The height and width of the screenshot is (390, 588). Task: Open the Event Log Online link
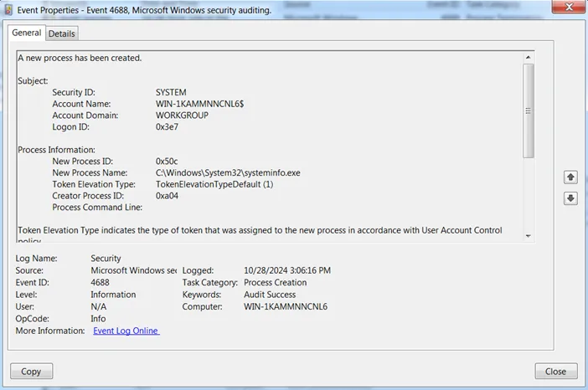point(126,331)
